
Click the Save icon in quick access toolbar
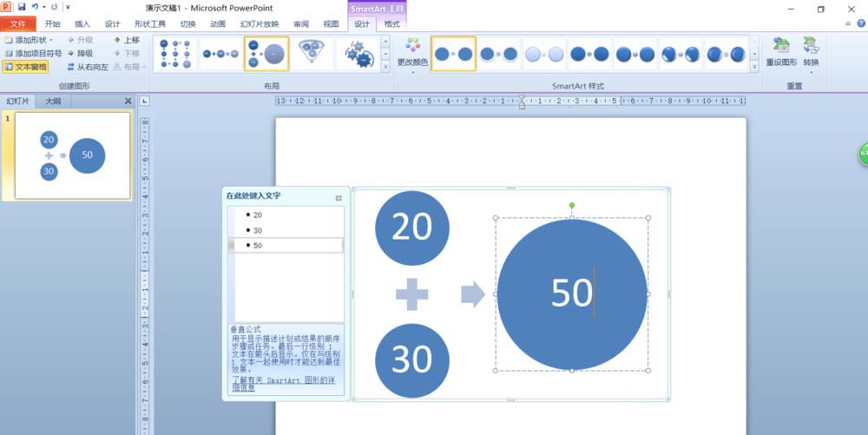[x=22, y=7]
